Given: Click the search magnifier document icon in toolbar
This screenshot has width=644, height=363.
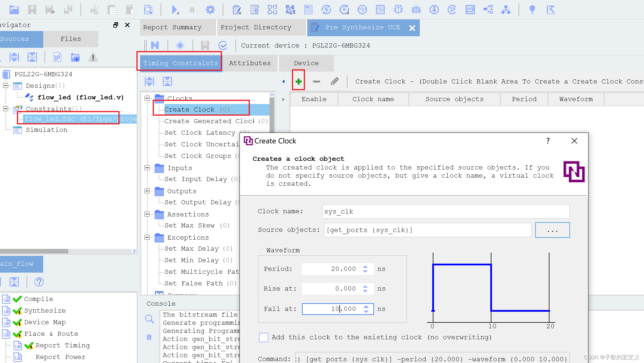Looking at the screenshot, I should (148, 10).
